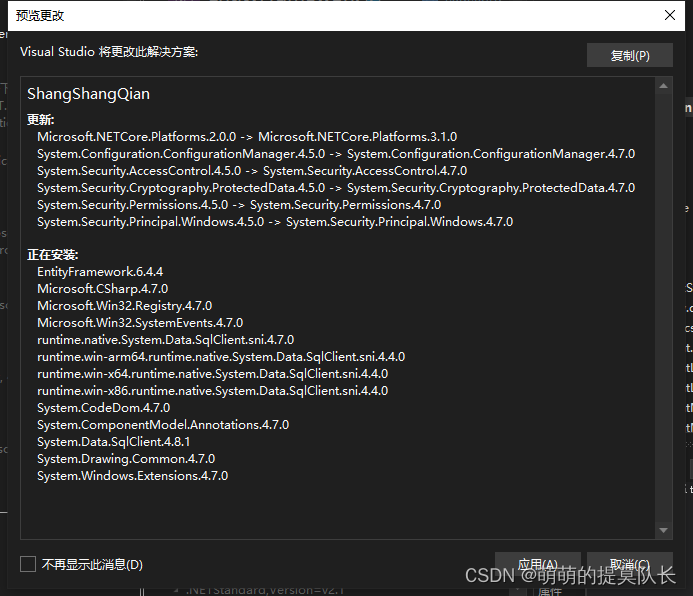Click runtime.native.System.Data.SqlClient.sni.4.7.0 entry

click(x=165, y=340)
